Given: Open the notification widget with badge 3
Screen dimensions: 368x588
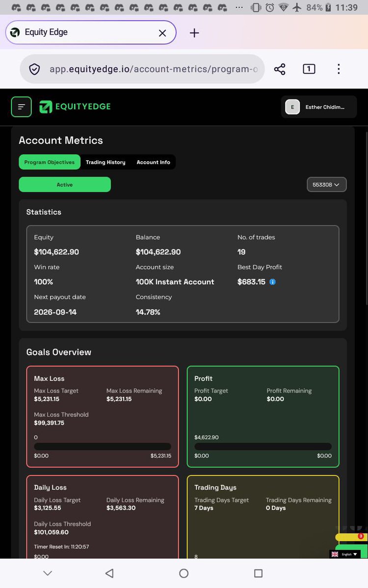Looking at the screenshot, I should (x=351, y=537).
